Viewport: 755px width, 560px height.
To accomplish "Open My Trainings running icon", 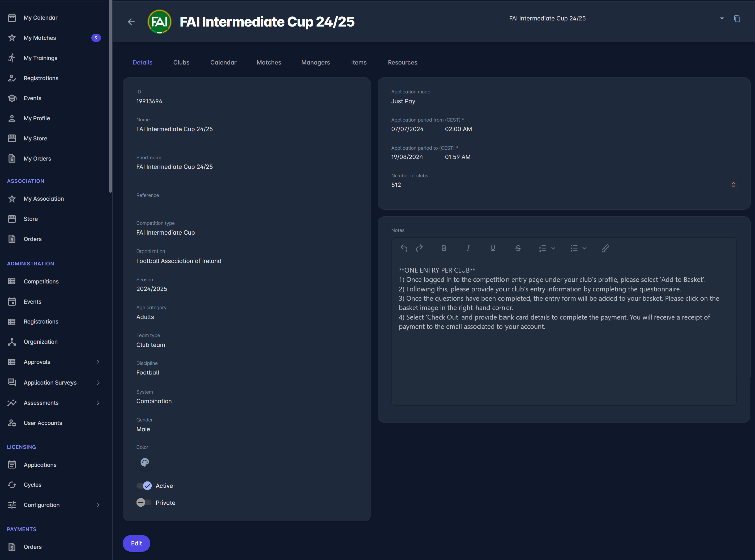I will [x=12, y=58].
